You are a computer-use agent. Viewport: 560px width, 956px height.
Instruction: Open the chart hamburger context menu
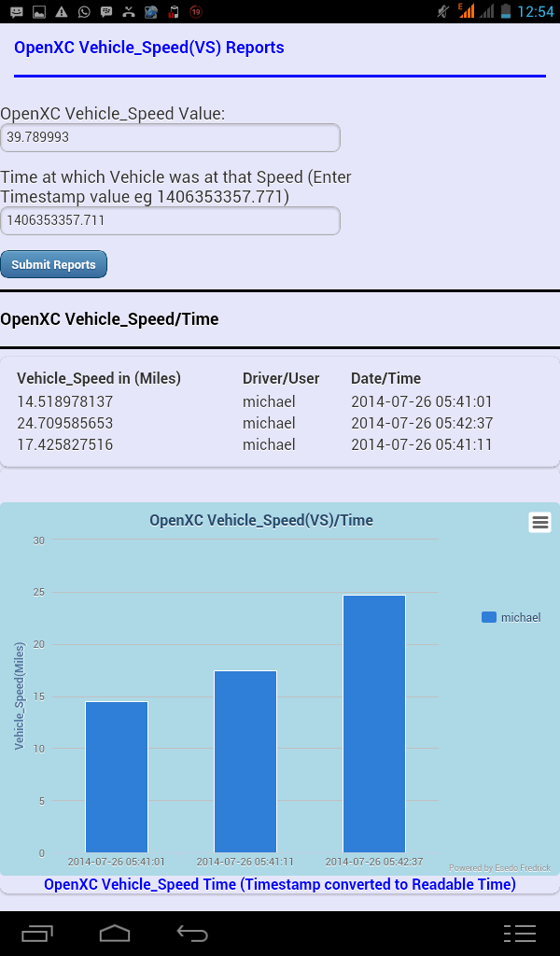click(539, 522)
